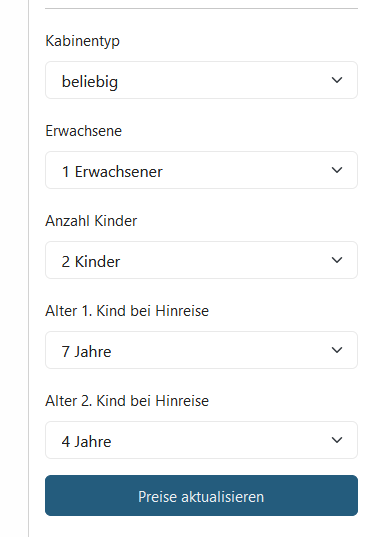This screenshot has width=377, height=537.
Task: Click the 'Alter 2. Kind bei Hinreise' label
Action: click(127, 401)
